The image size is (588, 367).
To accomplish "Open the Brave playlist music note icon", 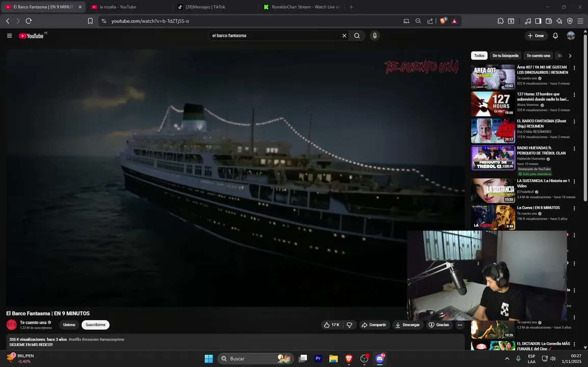I will coord(528,21).
